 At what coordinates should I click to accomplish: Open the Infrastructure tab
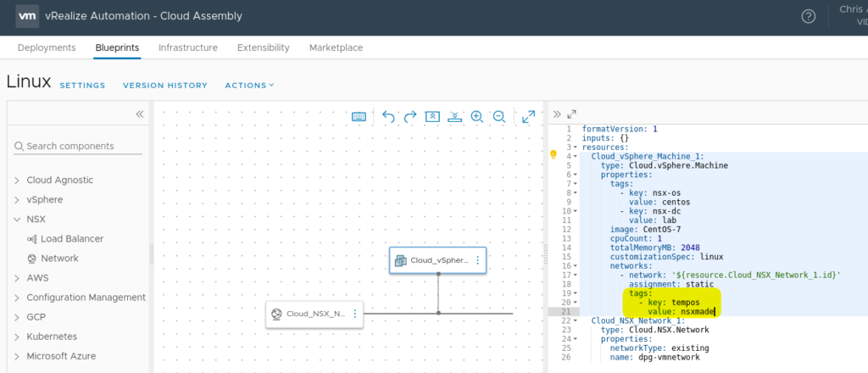[x=188, y=47]
